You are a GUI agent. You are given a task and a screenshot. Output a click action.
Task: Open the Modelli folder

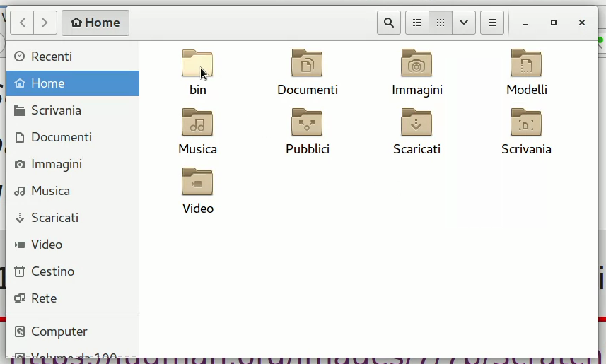point(526,64)
